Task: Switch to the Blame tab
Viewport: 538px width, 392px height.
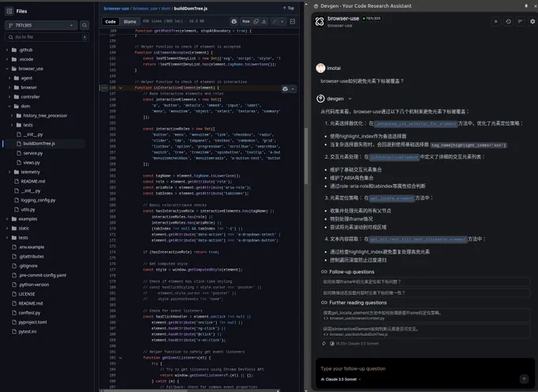Action: tap(130, 21)
